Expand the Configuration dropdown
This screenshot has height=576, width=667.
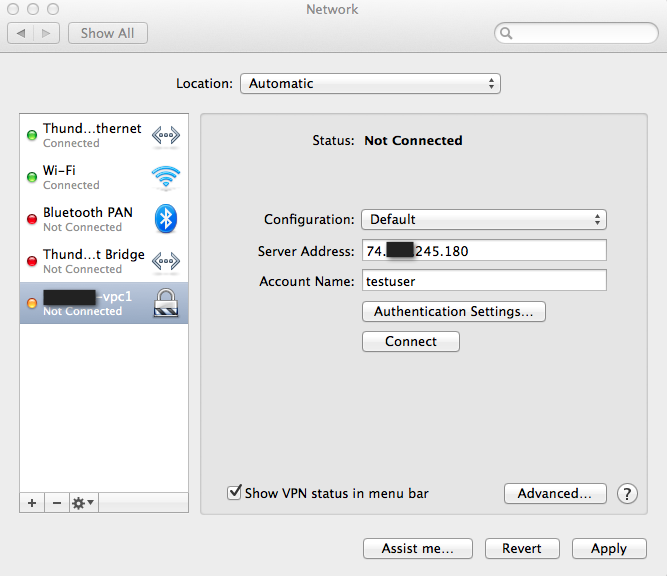(x=484, y=220)
